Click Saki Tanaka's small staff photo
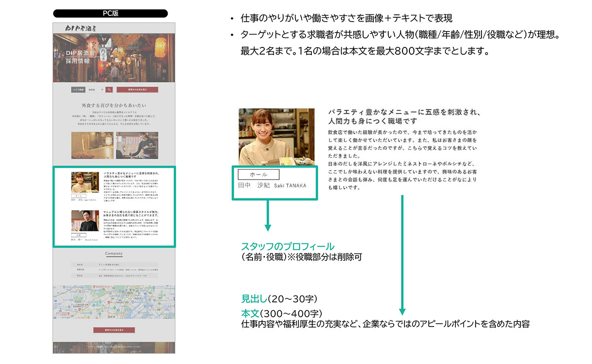 [85, 182]
